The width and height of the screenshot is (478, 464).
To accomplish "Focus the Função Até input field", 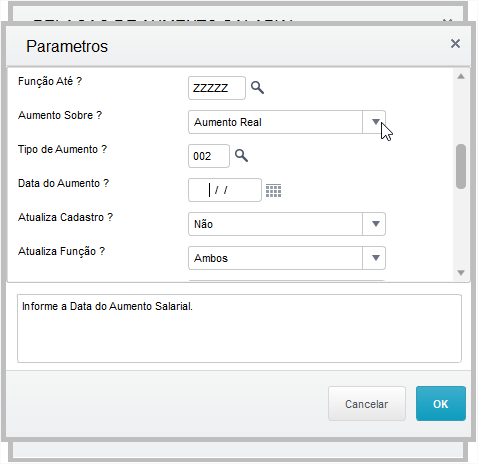I will coord(217,88).
